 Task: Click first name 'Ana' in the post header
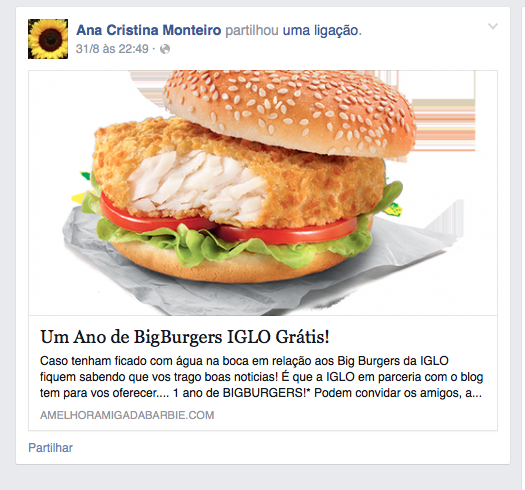pos(89,30)
